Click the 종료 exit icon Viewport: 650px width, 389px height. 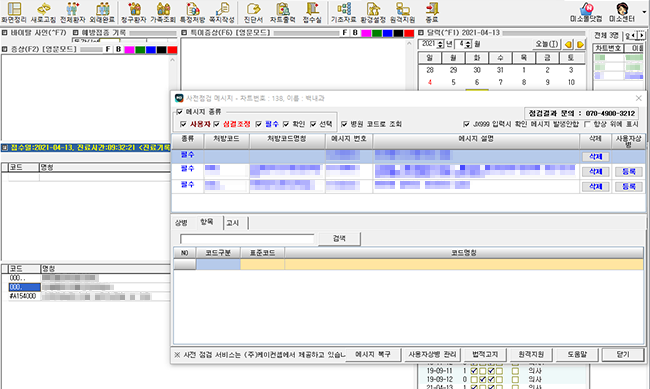tap(432, 12)
